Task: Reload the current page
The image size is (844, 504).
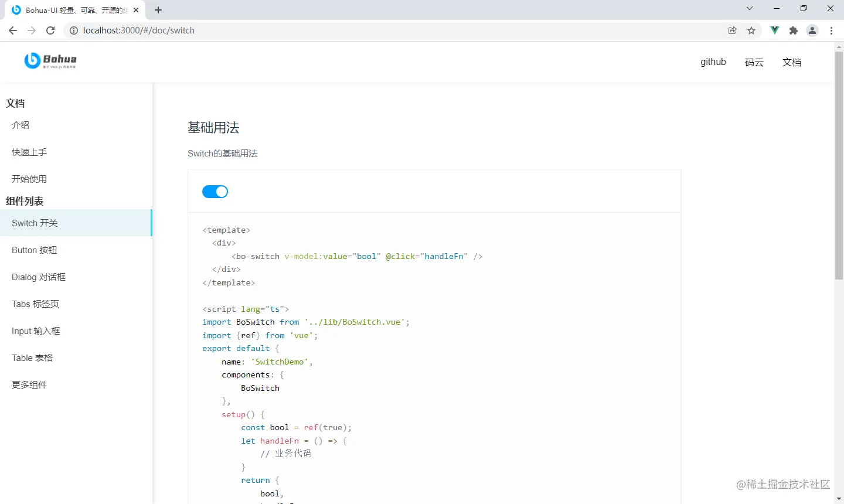Action: point(50,30)
